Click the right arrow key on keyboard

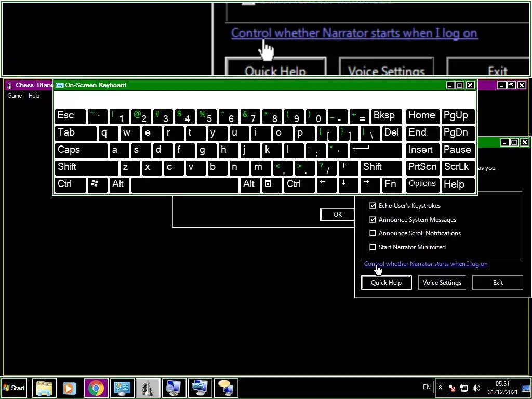pyautogui.click(x=370, y=184)
